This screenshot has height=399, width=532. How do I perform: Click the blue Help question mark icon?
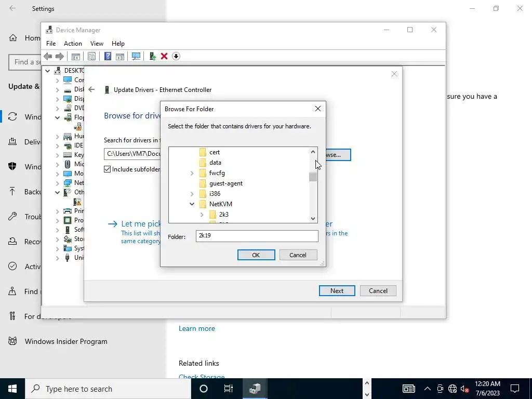point(108,56)
